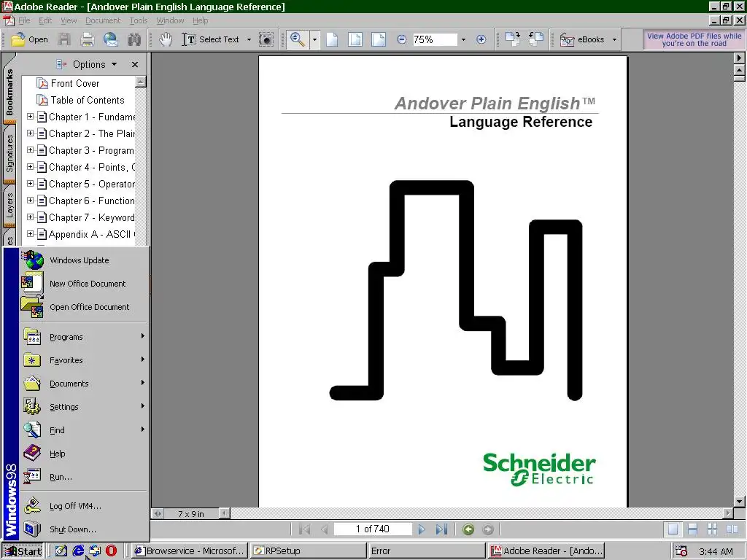Open the Front Cover bookmark
The width and height of the screenshot is (747, 560).
pos(75,83)
